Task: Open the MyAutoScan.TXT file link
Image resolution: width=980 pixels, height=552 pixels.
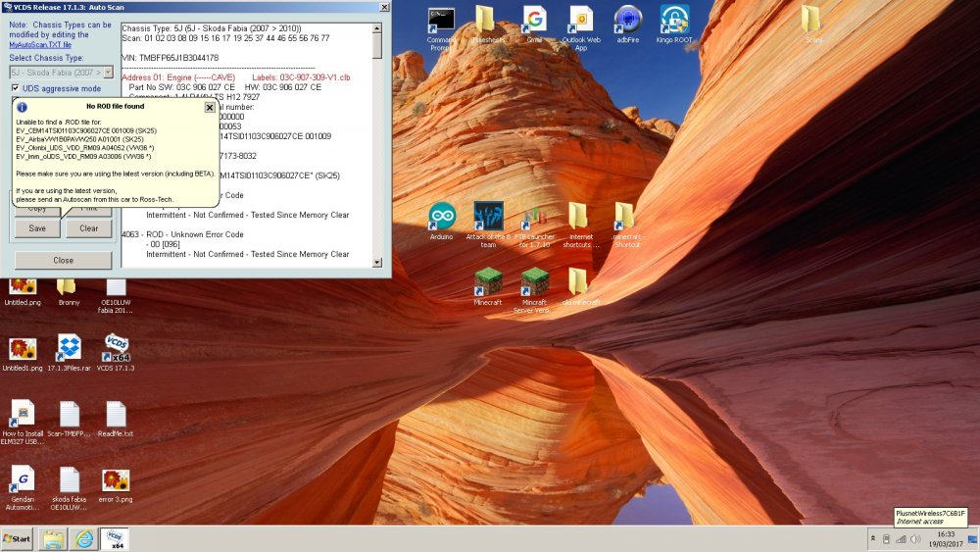Action: click(x=40, y=45)
